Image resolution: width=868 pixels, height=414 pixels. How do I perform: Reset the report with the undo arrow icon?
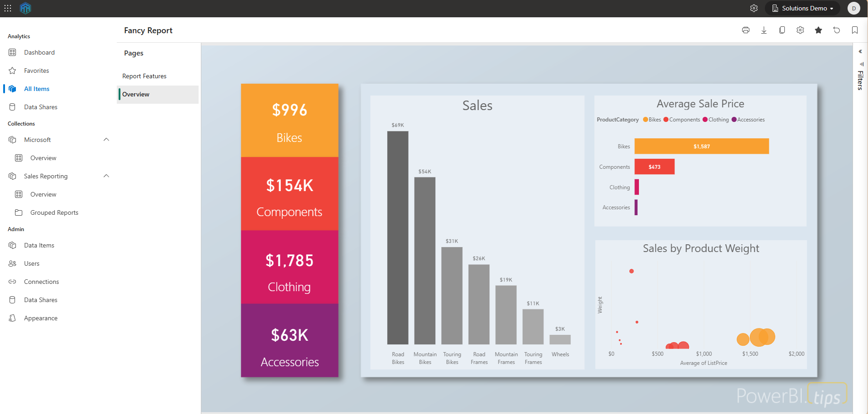[836, 30]
